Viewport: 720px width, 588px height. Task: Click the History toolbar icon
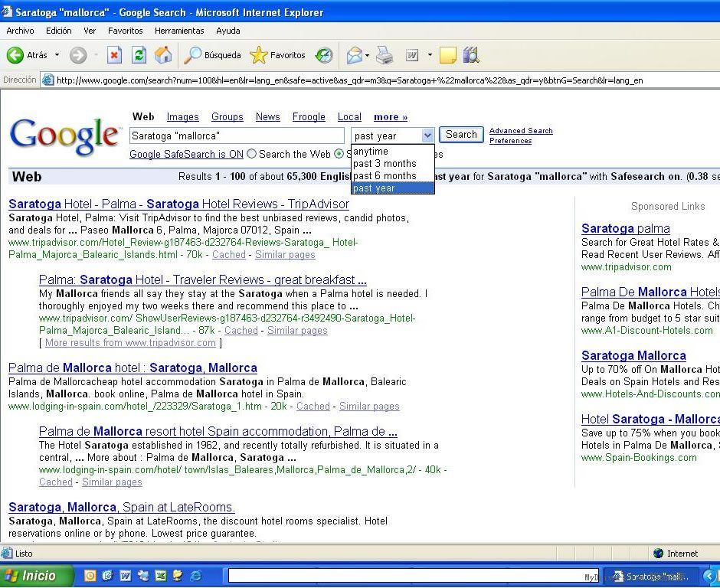pyautogui.click(x=324, y=55)
